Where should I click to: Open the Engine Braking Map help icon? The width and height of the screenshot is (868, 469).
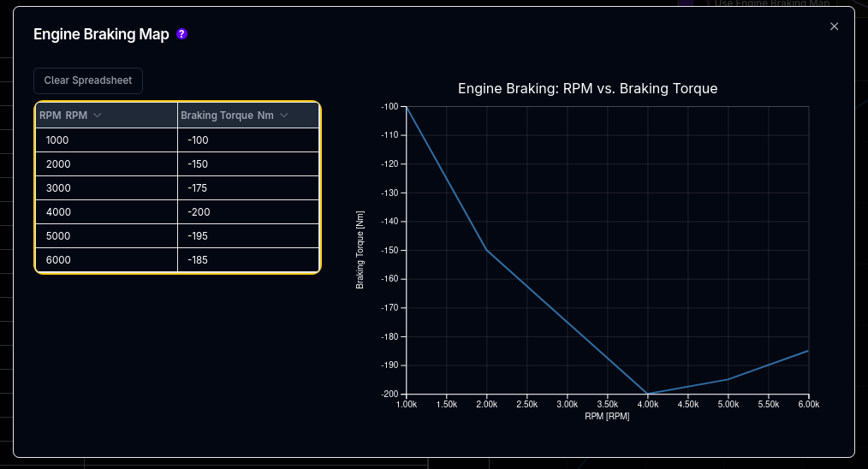[x=181, y=34]
